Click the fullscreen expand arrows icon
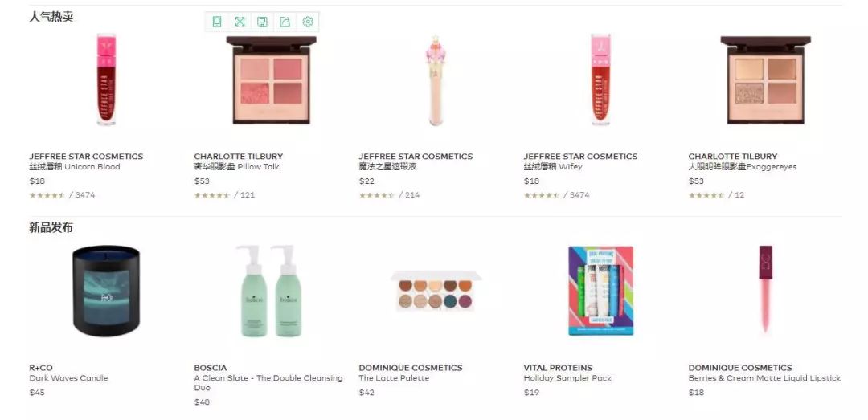 [x=240, y=22]
